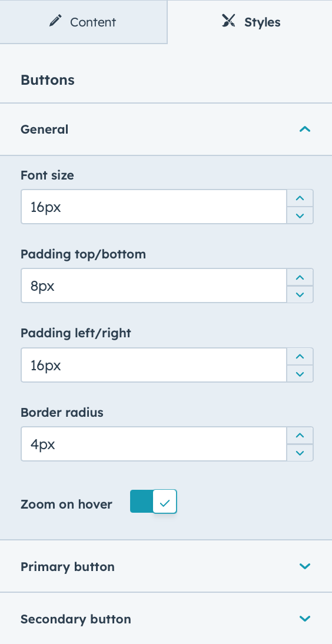This screenshot has height=644, width=332.
Task: Focus the Border radius text field
Action: pos(154,444)
